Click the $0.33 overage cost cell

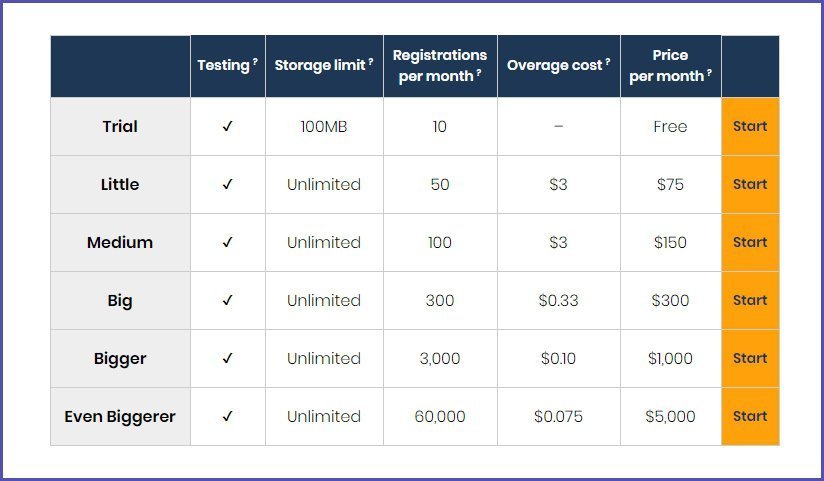(x=559, y=300)
